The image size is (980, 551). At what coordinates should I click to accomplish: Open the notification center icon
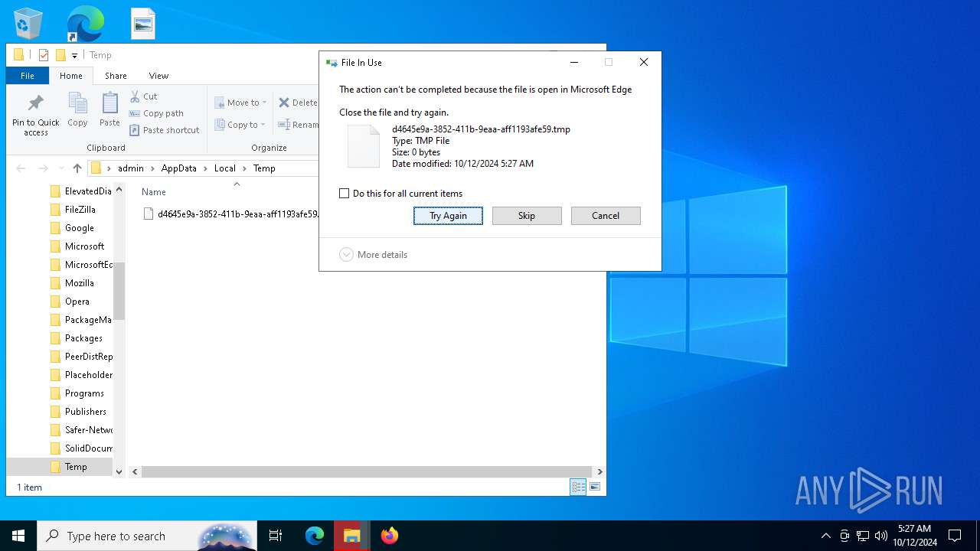pyautogui.click(x=955, y=536)
